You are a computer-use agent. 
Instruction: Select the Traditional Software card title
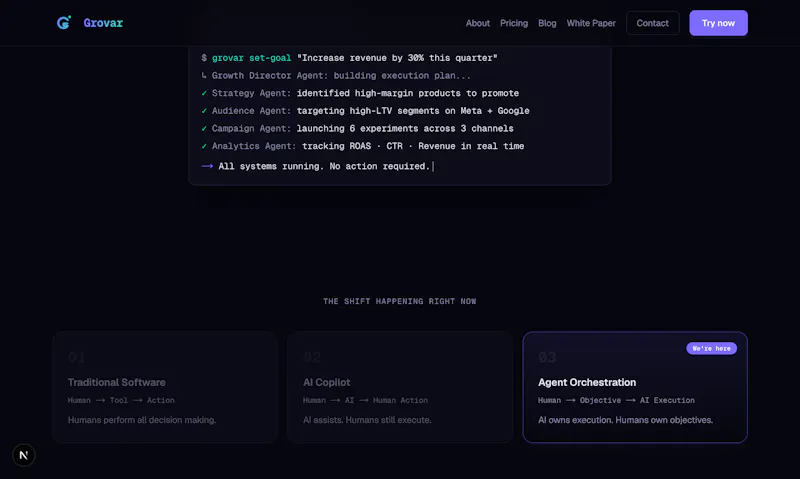[117, 382]
